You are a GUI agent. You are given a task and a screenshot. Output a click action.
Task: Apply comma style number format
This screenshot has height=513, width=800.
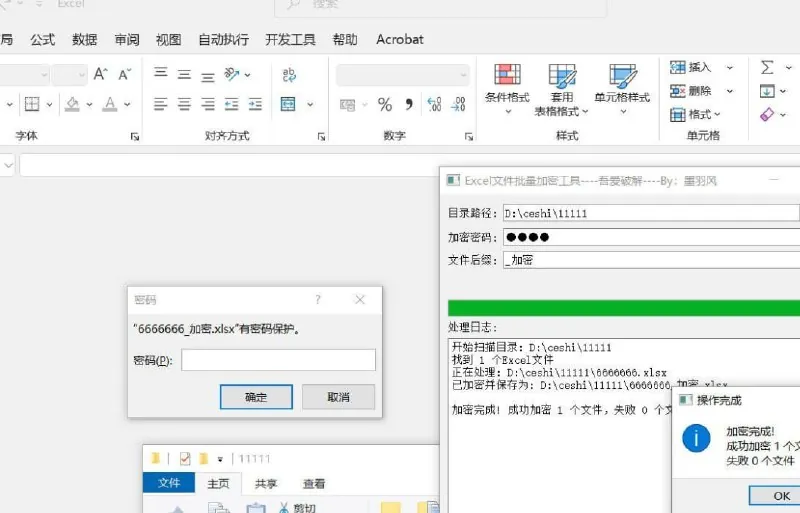(409, 105)
